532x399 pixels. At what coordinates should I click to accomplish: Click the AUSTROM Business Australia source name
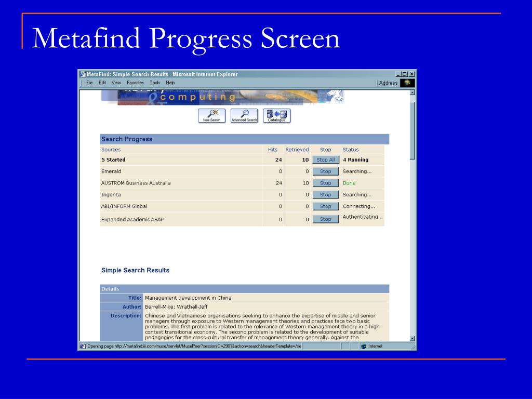pyautogui.click(x=136, y=183)
